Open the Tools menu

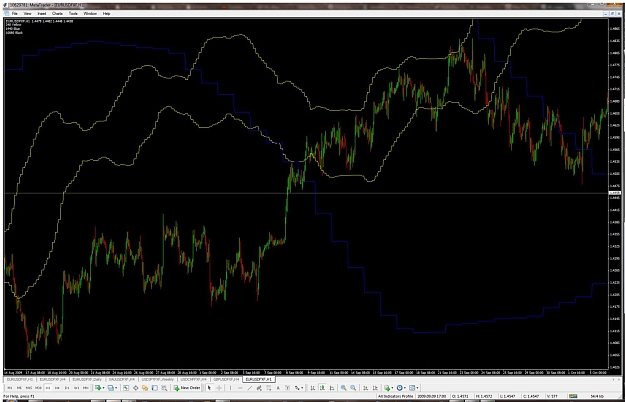coord(73,14)
